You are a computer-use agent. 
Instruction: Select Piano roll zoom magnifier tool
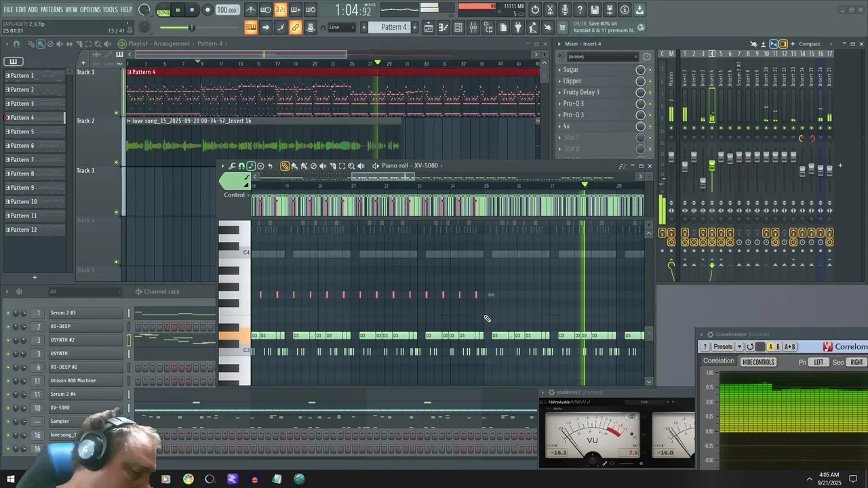pyautogui.click(x=351, y=165)
